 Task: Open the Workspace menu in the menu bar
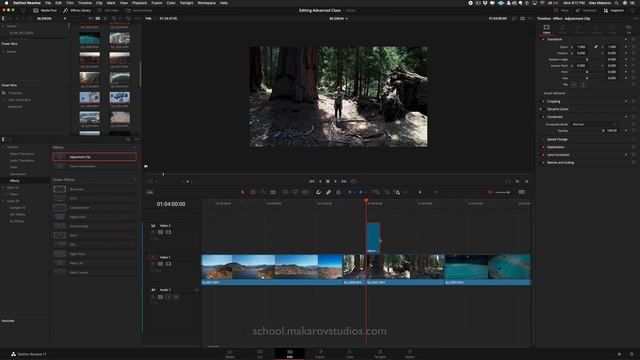[x=207, y=3]
